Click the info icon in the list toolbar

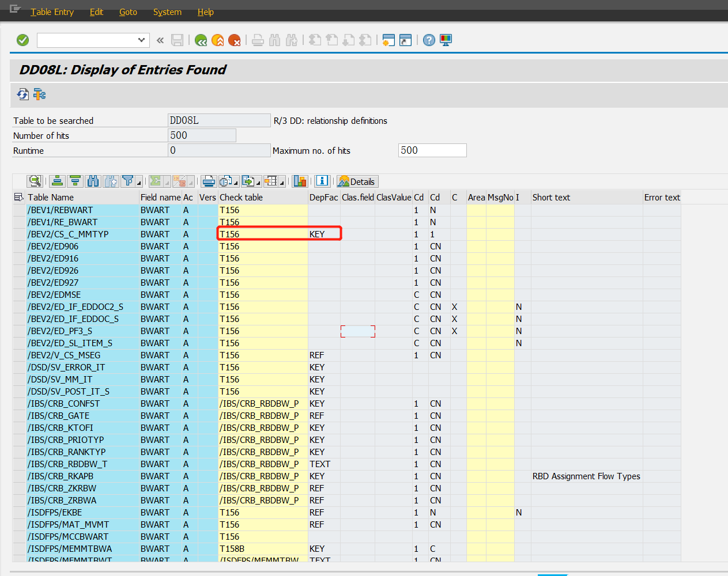322,181
